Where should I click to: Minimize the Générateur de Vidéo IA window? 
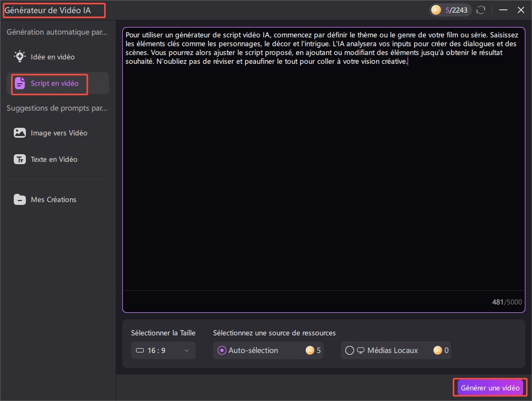point(503,10)
